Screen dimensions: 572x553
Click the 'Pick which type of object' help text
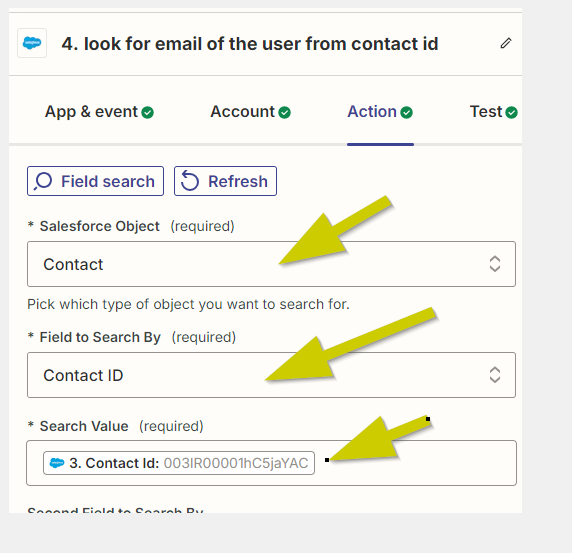pyautogui.click(x=188, y=304)
